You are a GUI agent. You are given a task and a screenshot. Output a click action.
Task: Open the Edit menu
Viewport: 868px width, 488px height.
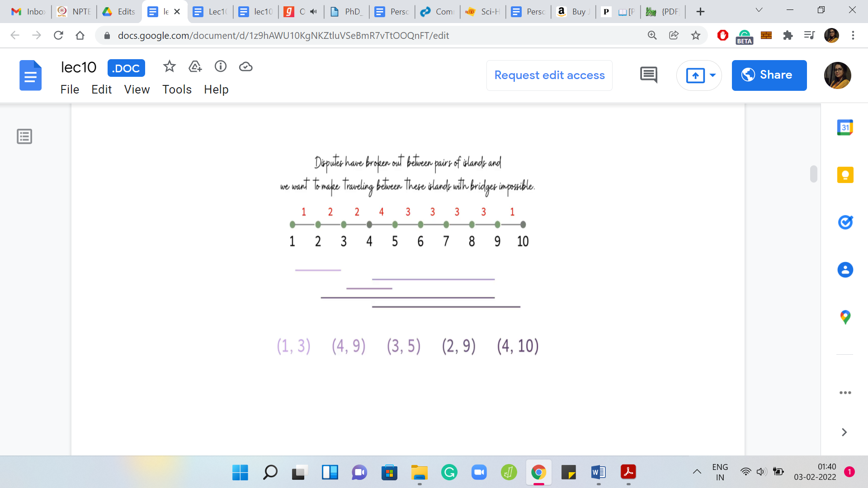point(101,89)
